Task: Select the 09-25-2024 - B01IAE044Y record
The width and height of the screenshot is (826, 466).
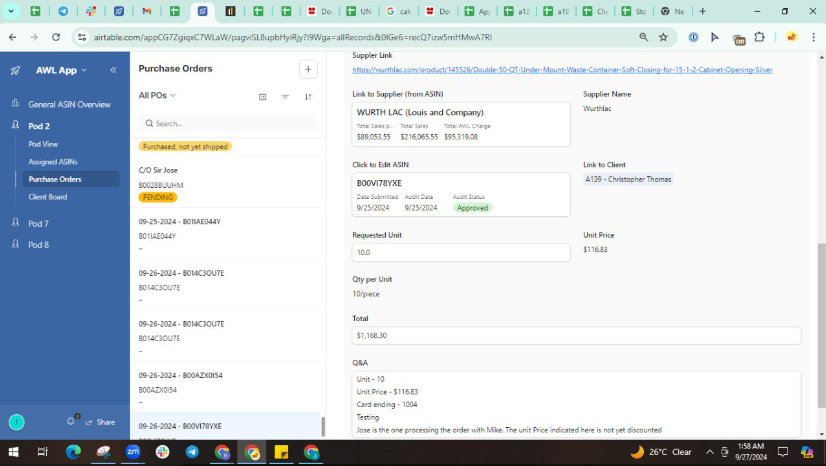Action: click(225, 233)
